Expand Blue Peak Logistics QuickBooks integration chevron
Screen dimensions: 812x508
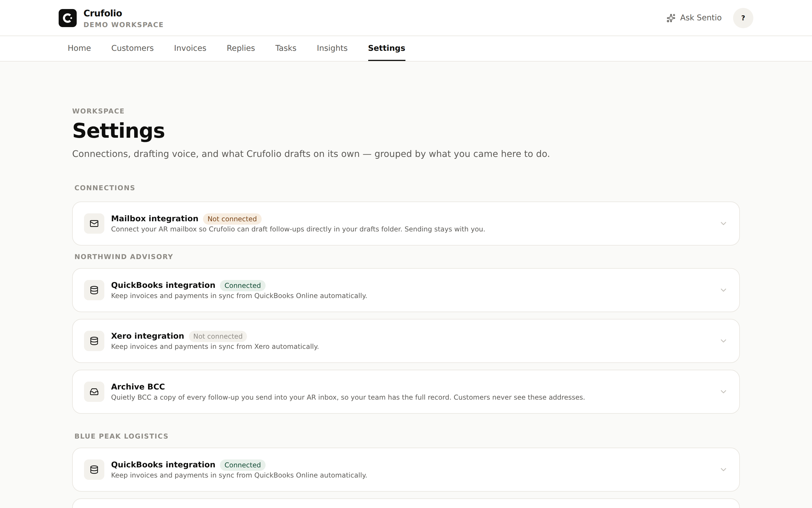click(723, 469)
